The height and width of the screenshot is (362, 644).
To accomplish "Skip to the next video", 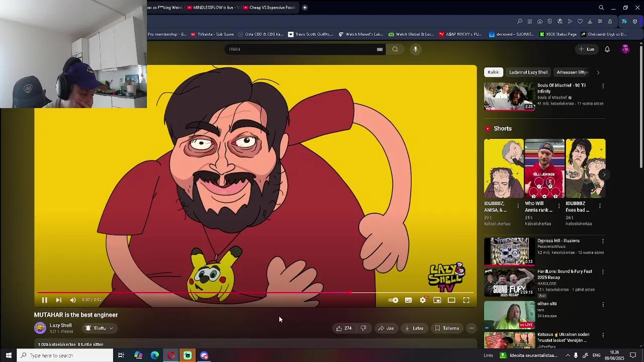I will tap(58, 300).
